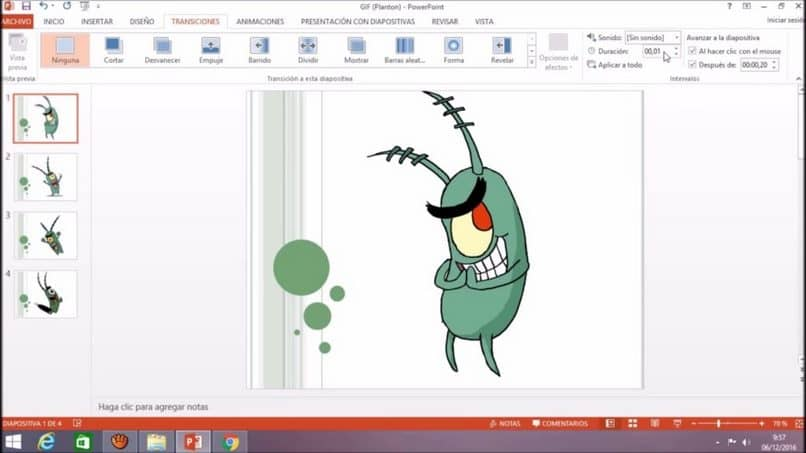Screen dimensions: 806x453
Task: Click the Redo icon
Action: tap(67, 6)
